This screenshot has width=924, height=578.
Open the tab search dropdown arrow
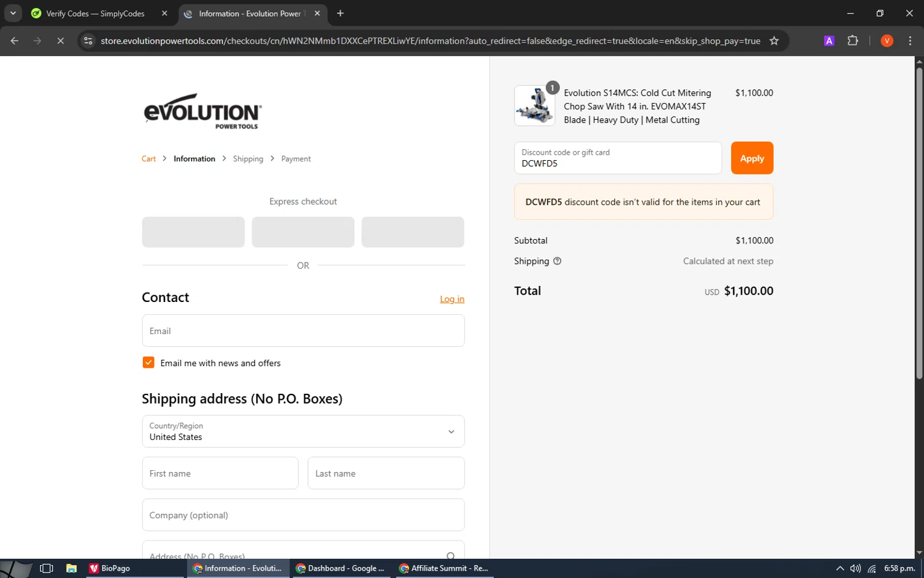coord(13,13)
